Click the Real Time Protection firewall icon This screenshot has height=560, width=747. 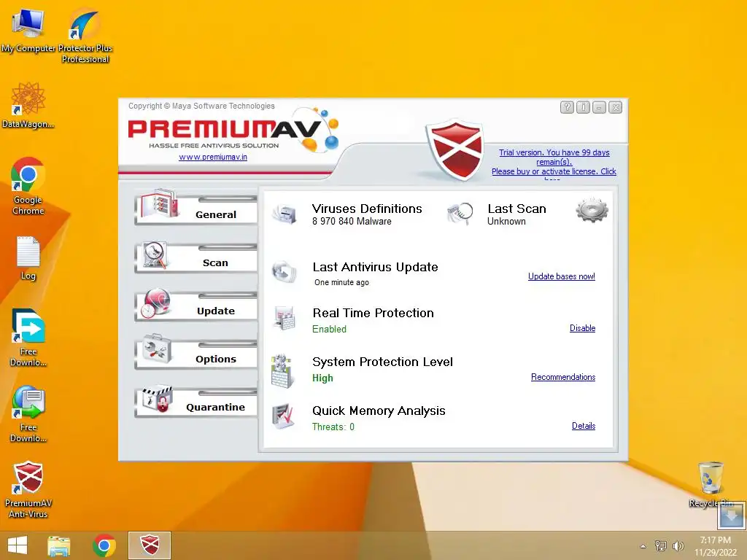point(285,318)
